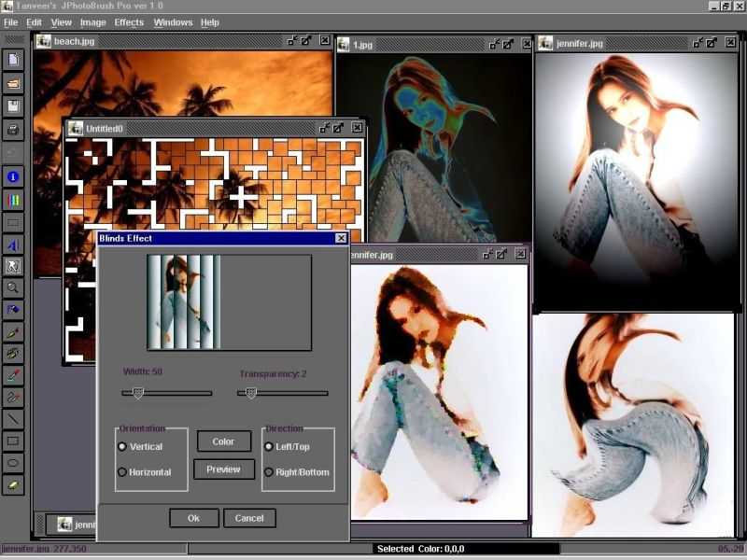Select the Line drawing tool
The image size is (747, 560).
[13, 419]
